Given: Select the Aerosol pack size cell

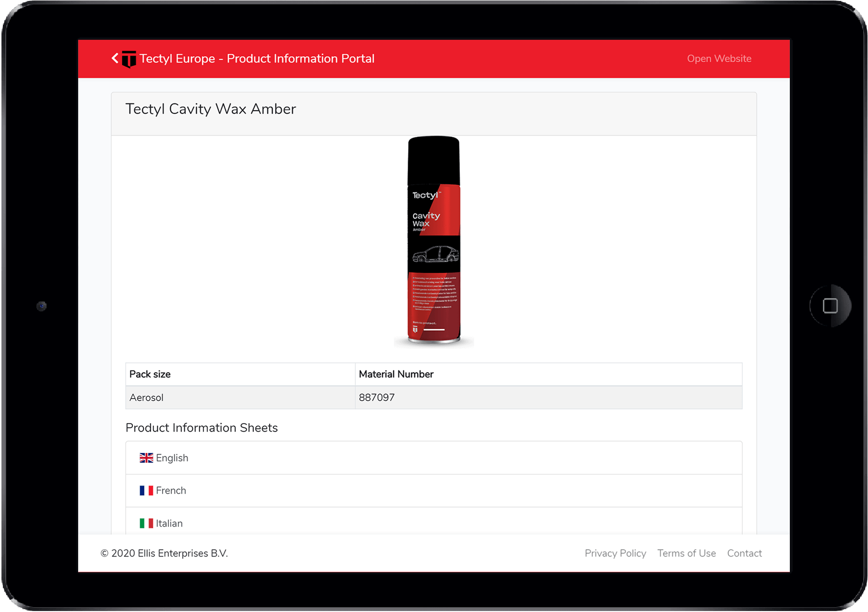Looking at the screenshot, I should click(240, 397).
